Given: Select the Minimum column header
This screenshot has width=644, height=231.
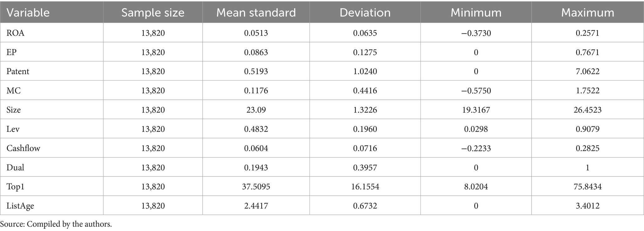Looking at the screenshot, I should (476, 12).
